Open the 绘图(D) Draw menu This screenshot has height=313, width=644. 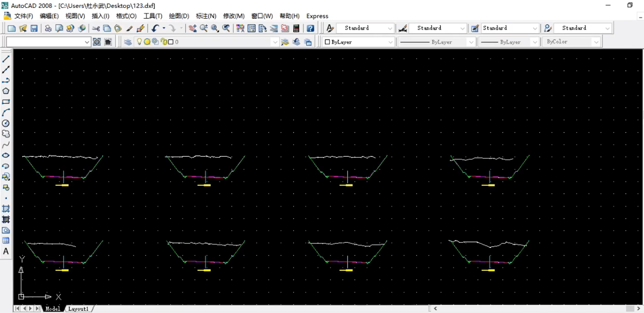click(x=179, y=16)
